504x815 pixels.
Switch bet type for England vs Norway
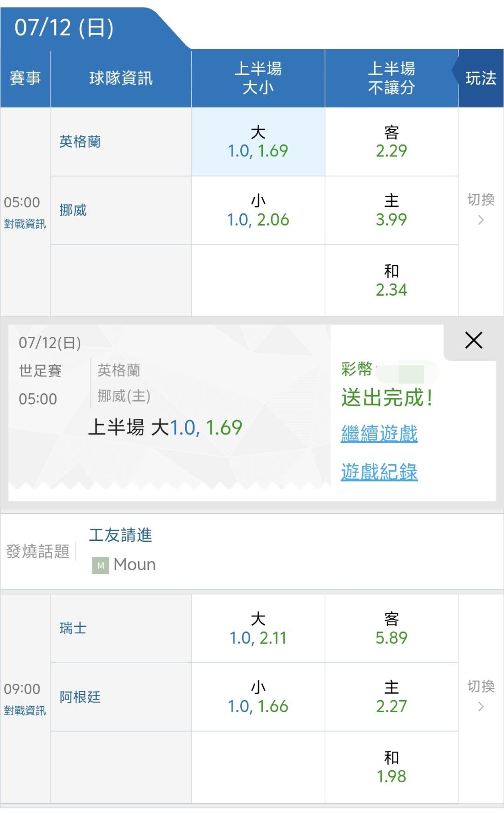click(481, 209)
